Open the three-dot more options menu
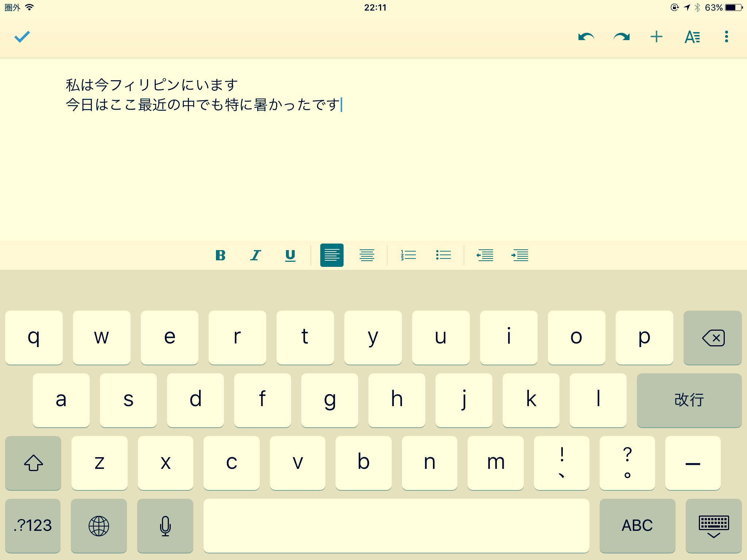The width and height of the screenshot is (747, 560). coord(726,37)
